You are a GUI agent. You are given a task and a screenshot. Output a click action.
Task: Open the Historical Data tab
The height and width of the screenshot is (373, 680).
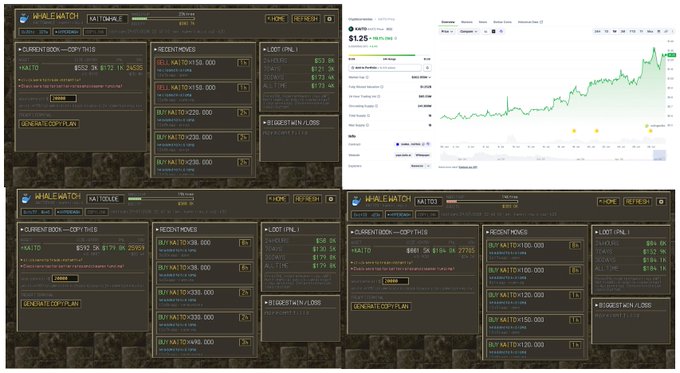click(x=530, y=22)
